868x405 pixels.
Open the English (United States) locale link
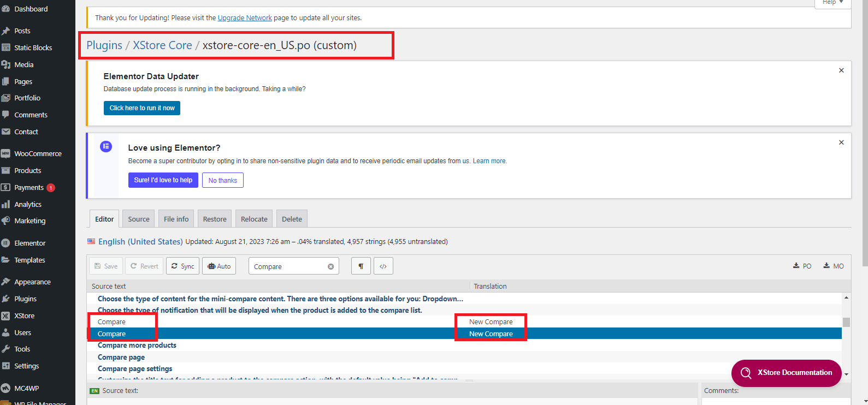[x=140, y=241]
